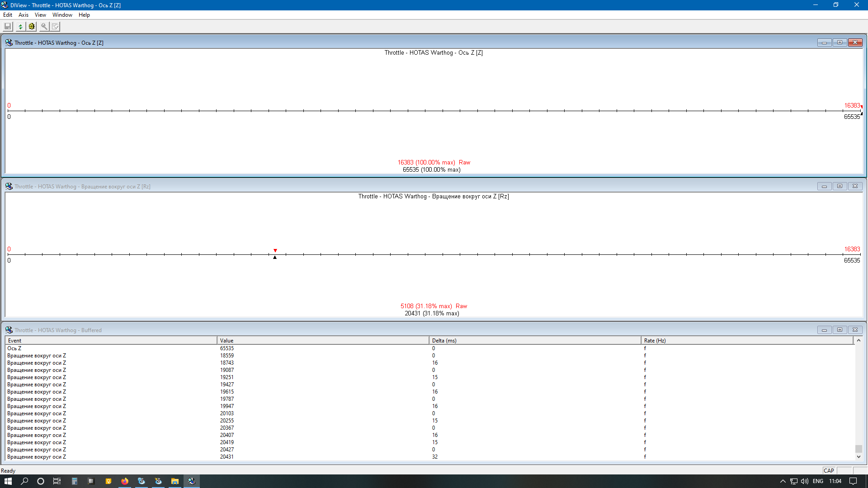Select the last row with value 20431
This screenshot has width=868, height=488.
click(429, 457)
